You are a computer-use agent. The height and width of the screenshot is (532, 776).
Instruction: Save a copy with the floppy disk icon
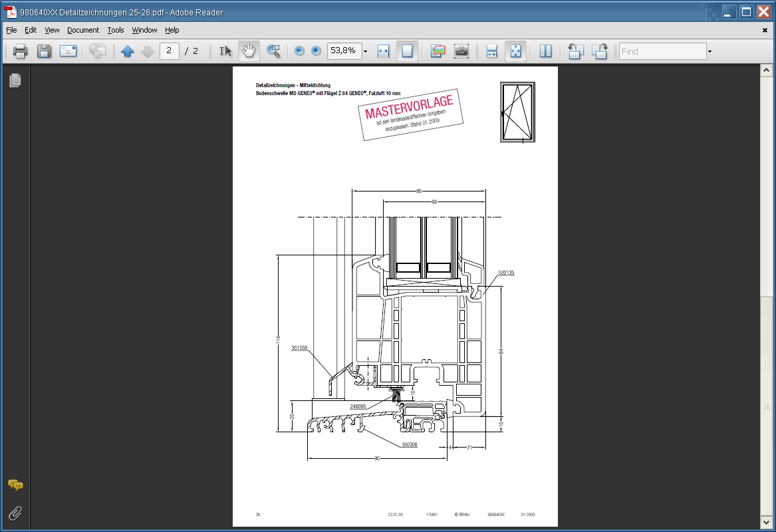click(x=44, y=51)
